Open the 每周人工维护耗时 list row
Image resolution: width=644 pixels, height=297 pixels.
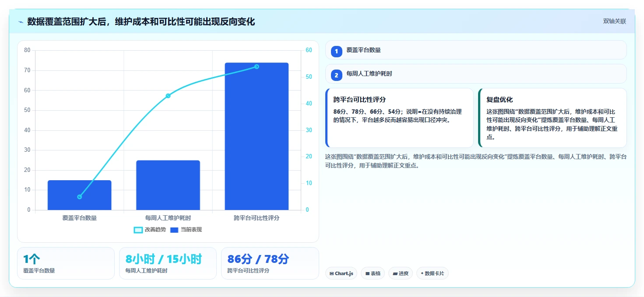click(476, 74)
